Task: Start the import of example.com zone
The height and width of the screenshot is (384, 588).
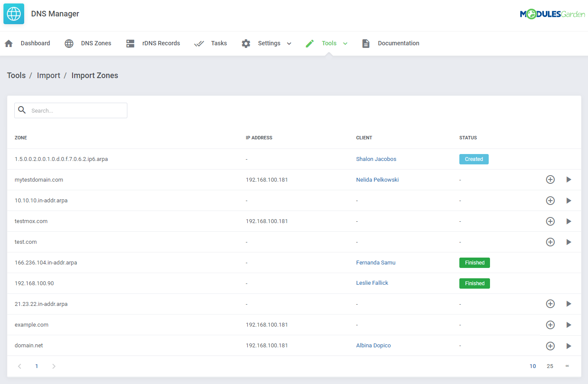Action: [x=569, y=324]
